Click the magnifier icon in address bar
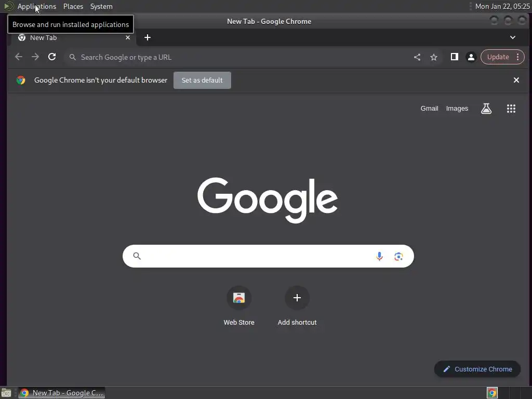The width and height of the screenshot is (532, 399). pyautogui.click(x=72, y=57)
